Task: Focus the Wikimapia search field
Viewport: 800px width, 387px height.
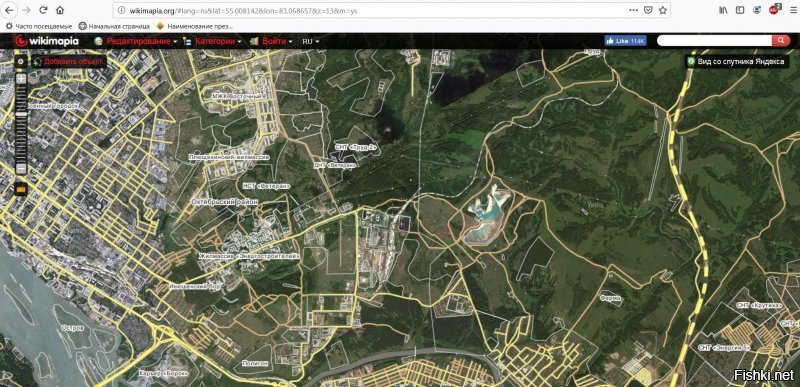Action: click(714, 41)
